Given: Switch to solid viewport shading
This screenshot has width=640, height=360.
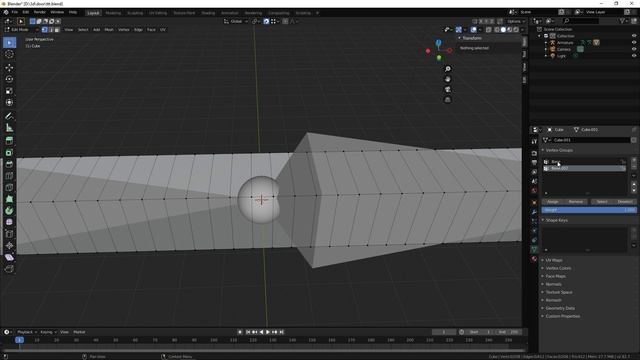Looking at the screenshot, I should click(x=503, y=29).
